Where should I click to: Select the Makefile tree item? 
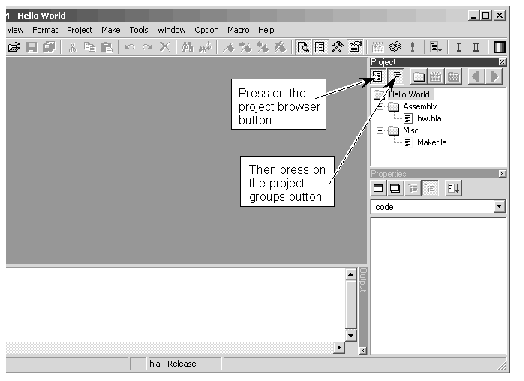pyautogui.click(x=431, y=142)
